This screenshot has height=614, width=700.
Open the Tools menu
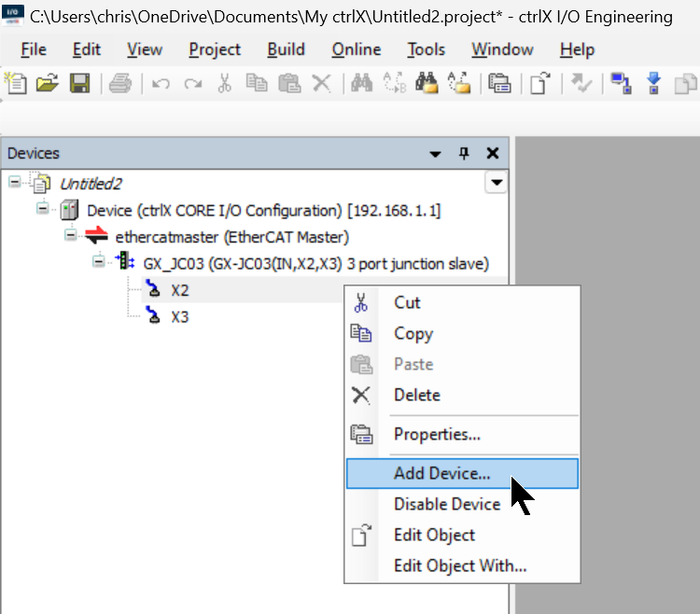(427, 49)
